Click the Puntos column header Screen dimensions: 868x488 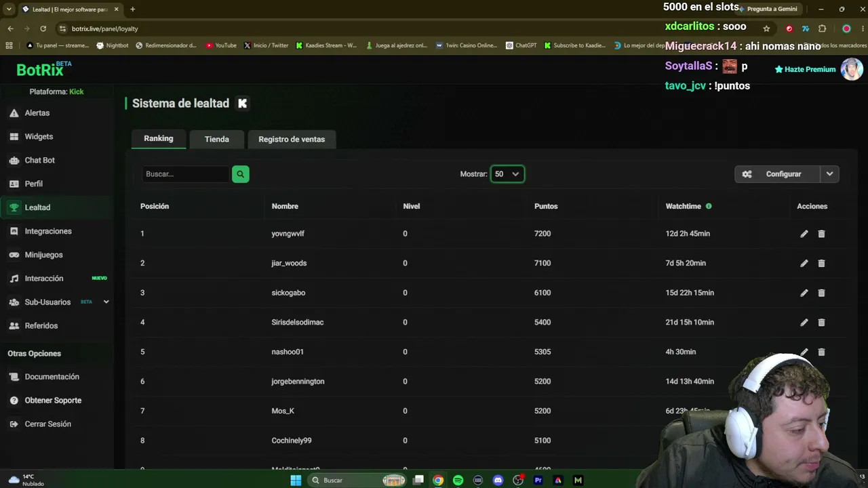(x=546, y=206)
